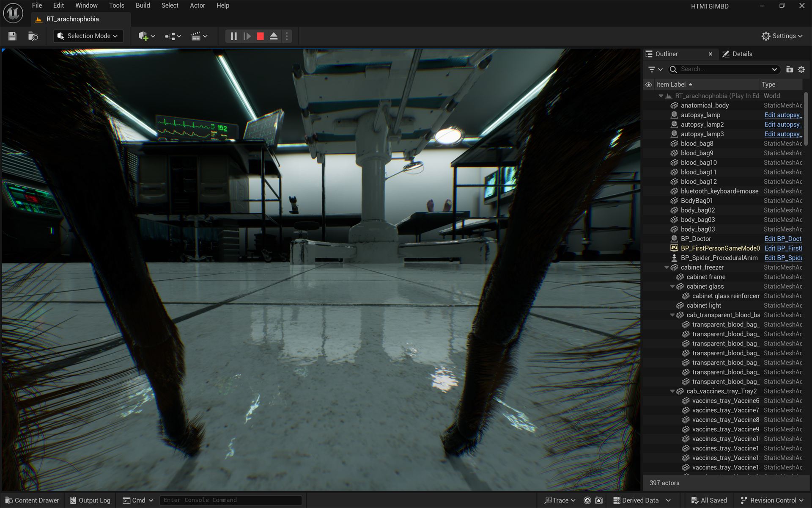Click the Eject from player icon

(x=274, y=36)
